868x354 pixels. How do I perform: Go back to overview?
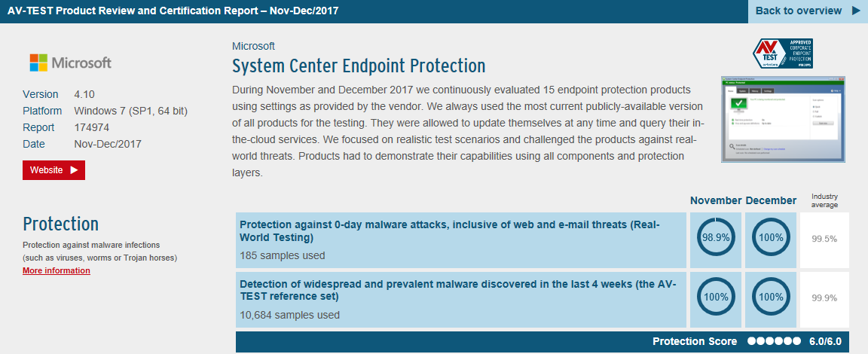799,11
